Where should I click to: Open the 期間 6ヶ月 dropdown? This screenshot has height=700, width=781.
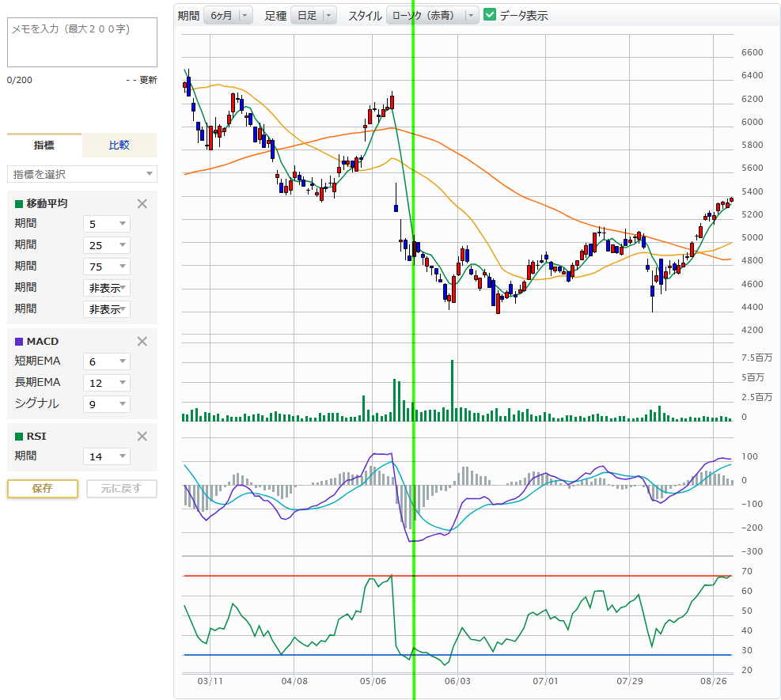(x=228, y=15)
